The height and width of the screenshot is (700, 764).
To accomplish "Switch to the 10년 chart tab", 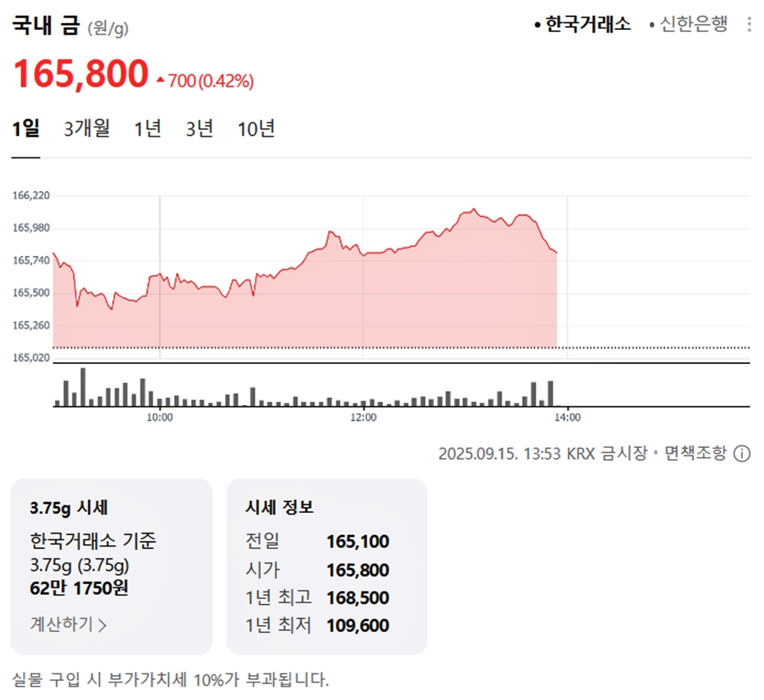I will pyautogui.click(x=256, y=129).
